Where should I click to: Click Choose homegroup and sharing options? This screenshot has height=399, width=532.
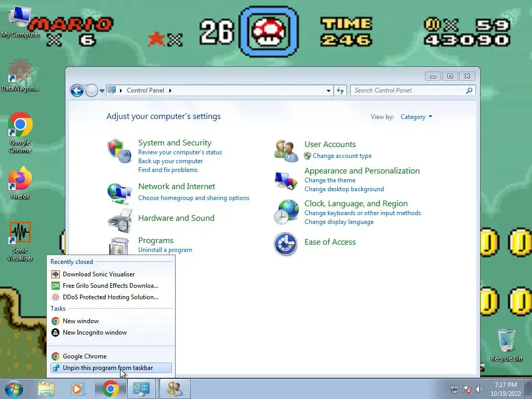tap(194, 198)
